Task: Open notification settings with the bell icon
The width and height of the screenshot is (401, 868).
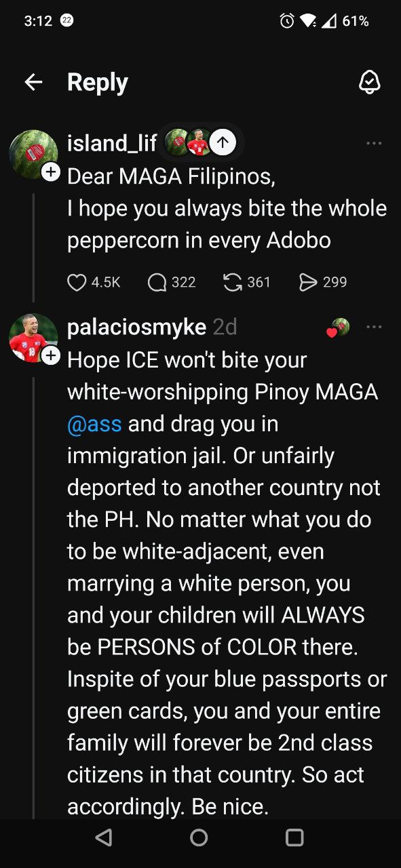Action: click(x=369, y=81)
